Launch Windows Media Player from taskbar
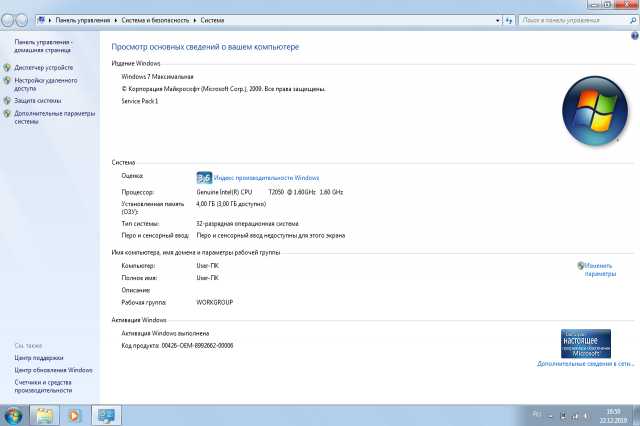 pyautogui.click(x=75, y=416)
